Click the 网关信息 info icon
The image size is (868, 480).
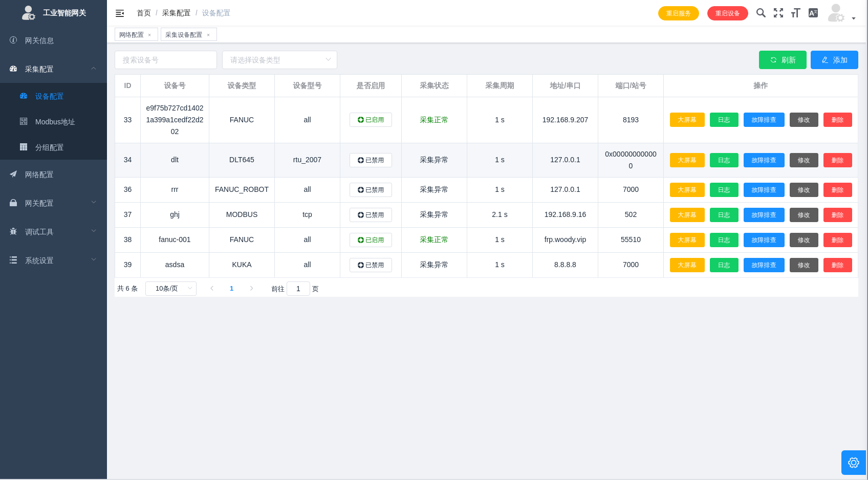coord(13,40)
